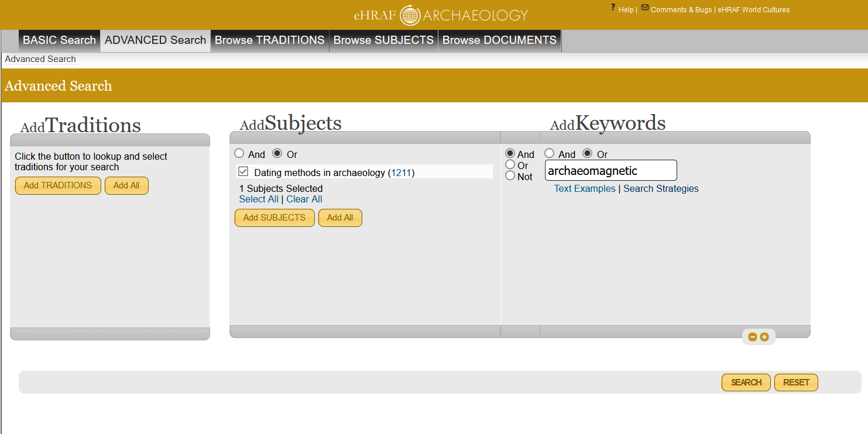Open the Help link

[x=626, y=10]
